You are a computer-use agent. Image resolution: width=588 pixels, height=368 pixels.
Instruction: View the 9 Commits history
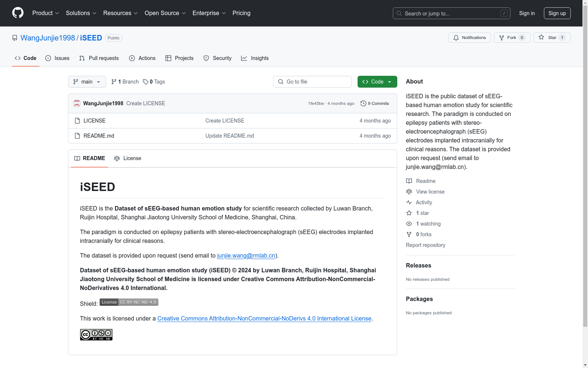(x=375, y=103)
